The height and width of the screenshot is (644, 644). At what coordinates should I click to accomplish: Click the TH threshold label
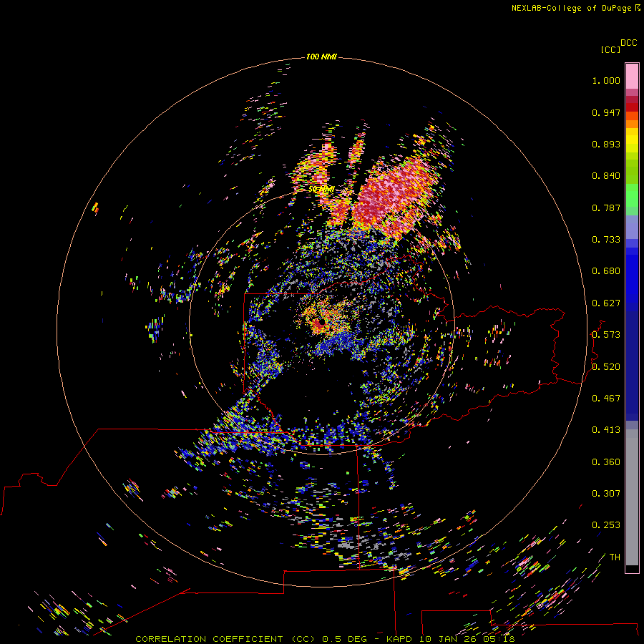tap(615, 557)
